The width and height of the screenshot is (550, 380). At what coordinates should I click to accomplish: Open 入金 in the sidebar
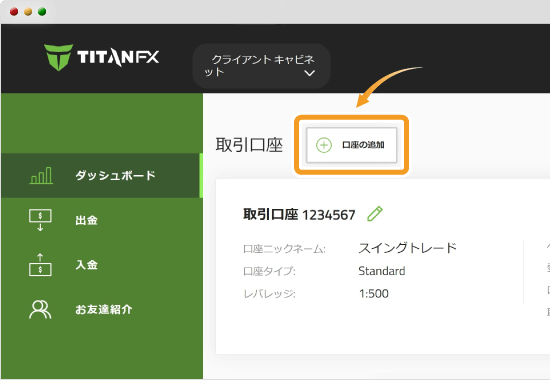(x=102, y=265)
